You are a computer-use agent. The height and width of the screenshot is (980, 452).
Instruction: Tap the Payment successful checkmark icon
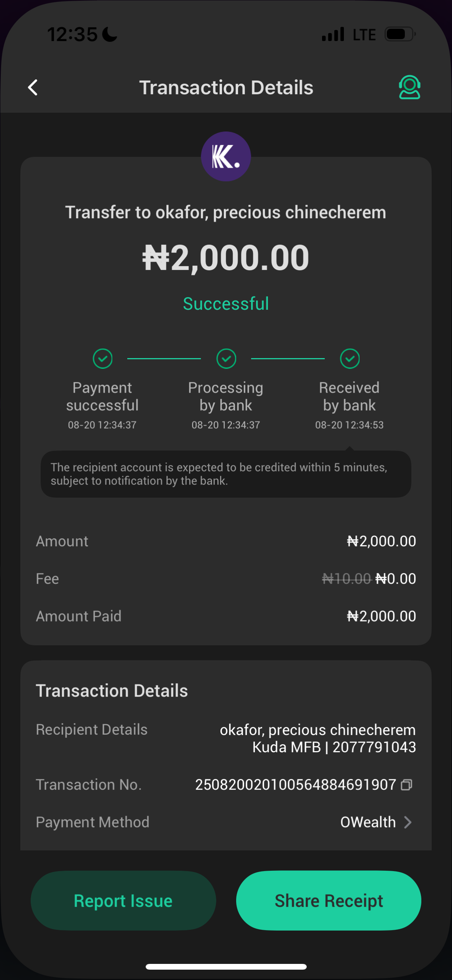102,358
